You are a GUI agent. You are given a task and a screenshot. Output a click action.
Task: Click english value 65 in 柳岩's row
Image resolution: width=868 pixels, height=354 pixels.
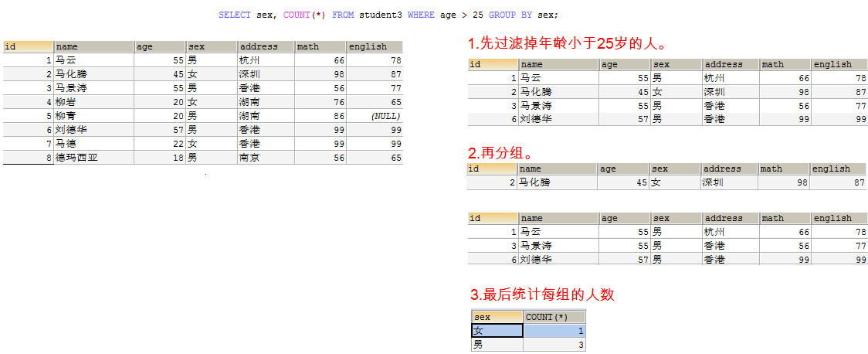tap(375, 102)
